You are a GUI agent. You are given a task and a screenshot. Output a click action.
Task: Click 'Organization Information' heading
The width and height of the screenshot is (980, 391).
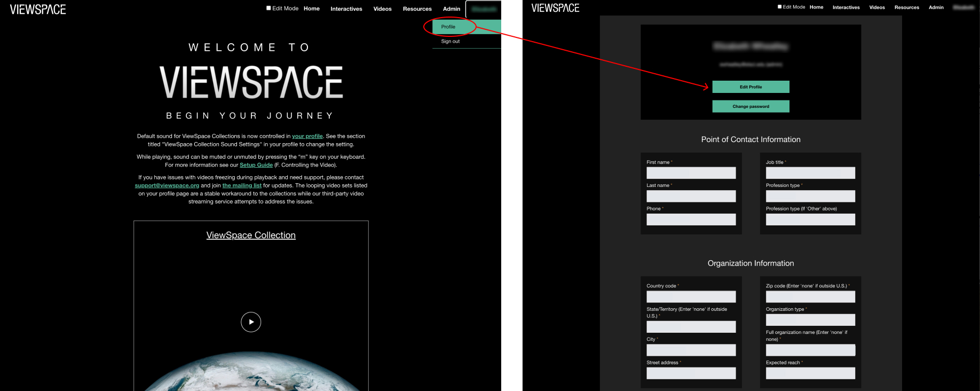coord(750,263)
